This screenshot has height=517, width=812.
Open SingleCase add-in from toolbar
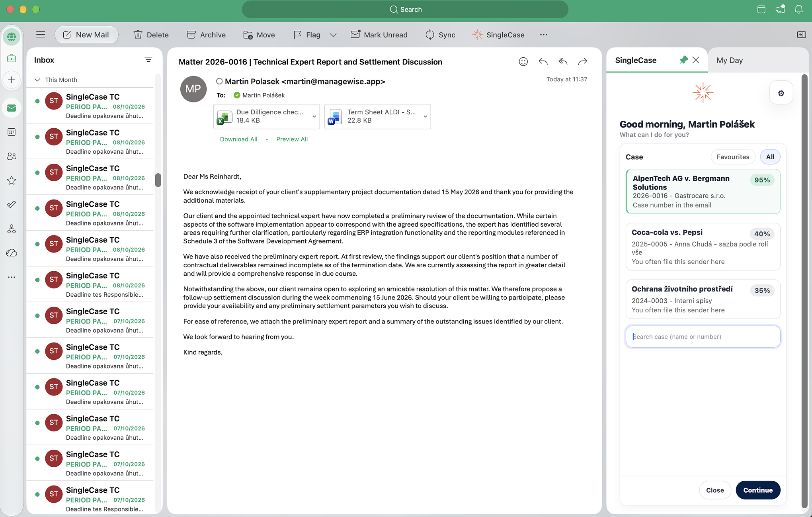click(498, 35)
